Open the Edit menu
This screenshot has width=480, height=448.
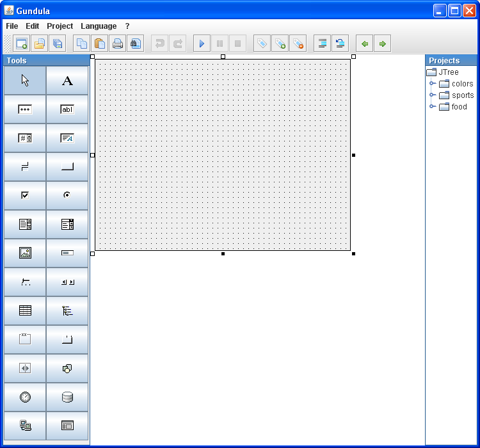coord(32,26)
